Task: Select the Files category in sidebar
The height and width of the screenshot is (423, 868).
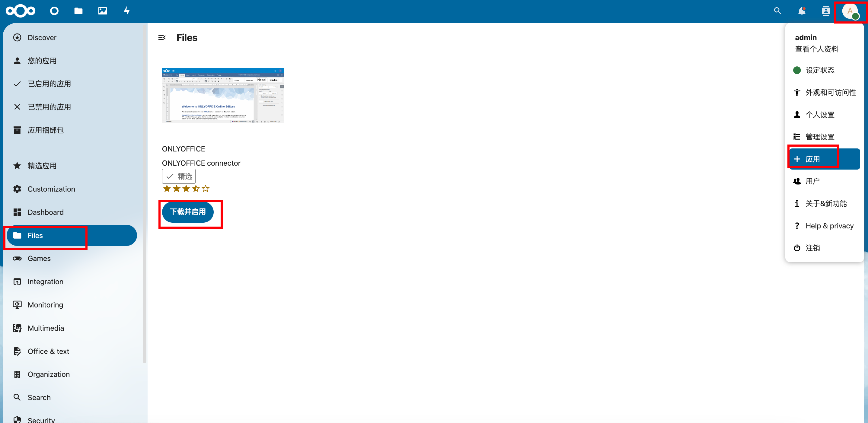Action: (72, 235)
